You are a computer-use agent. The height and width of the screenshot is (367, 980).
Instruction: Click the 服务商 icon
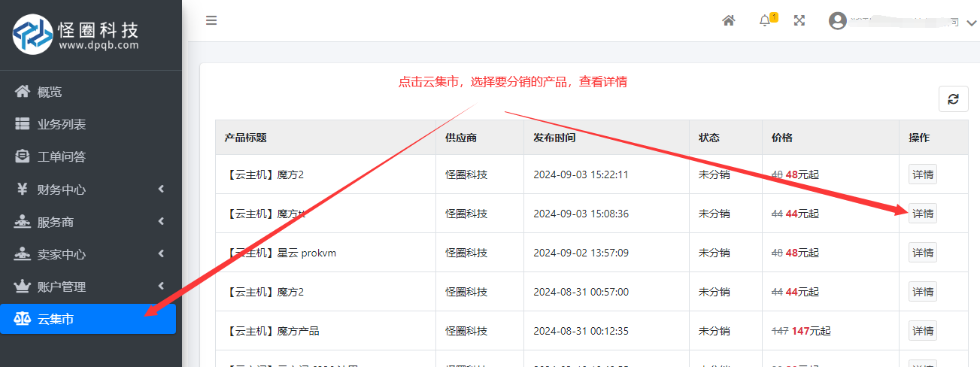click(23, 222)
